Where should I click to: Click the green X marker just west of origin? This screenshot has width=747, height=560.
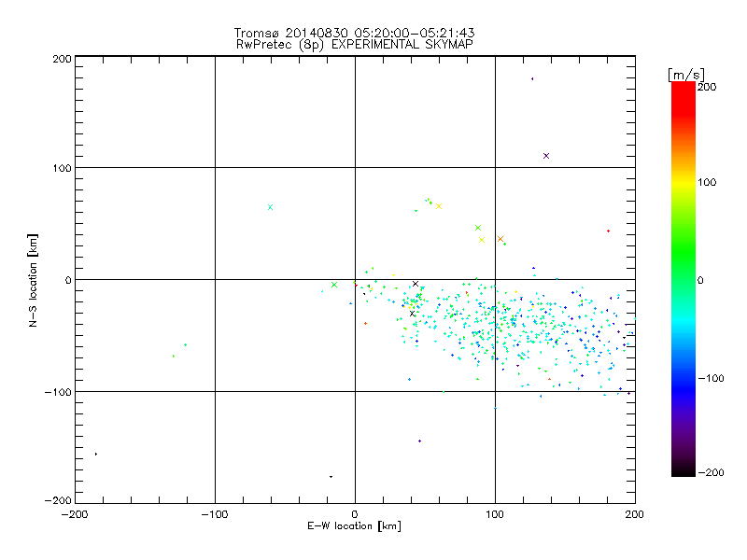[x=334, y=285]
